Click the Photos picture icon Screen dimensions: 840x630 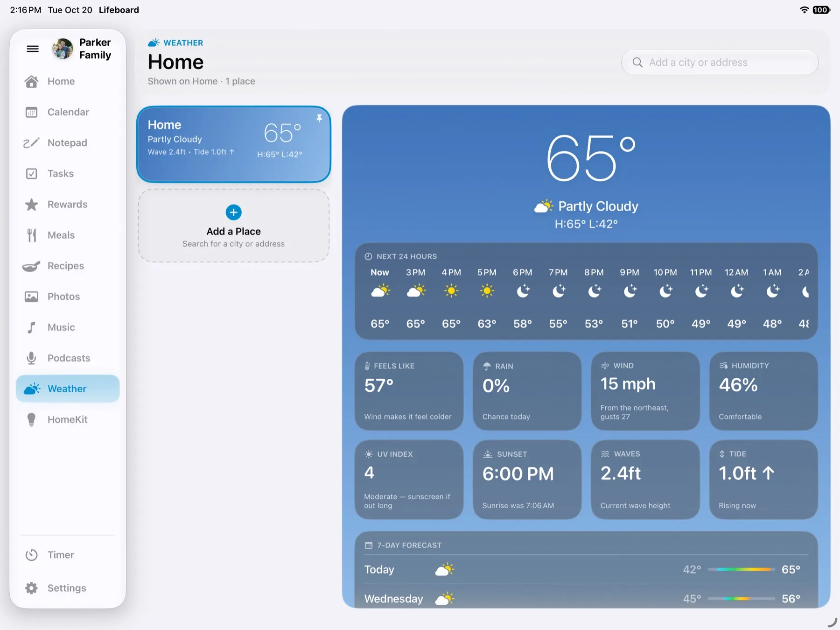coord(31,297)
